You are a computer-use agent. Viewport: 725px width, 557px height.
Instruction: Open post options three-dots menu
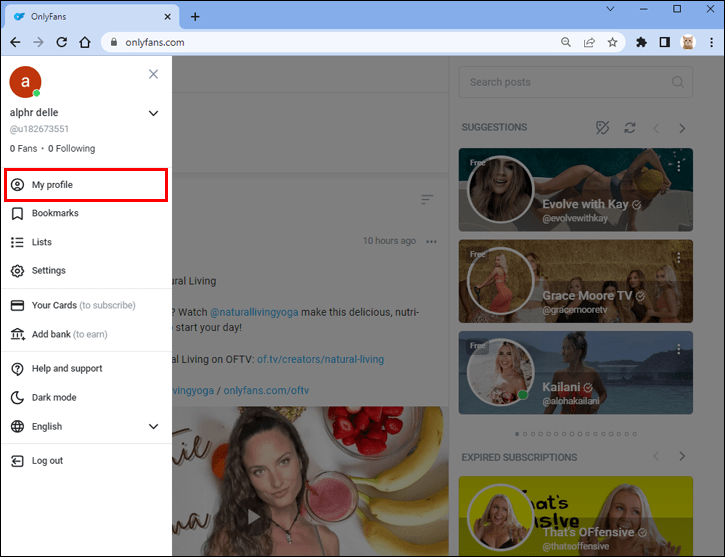click(x=431, y=241)
